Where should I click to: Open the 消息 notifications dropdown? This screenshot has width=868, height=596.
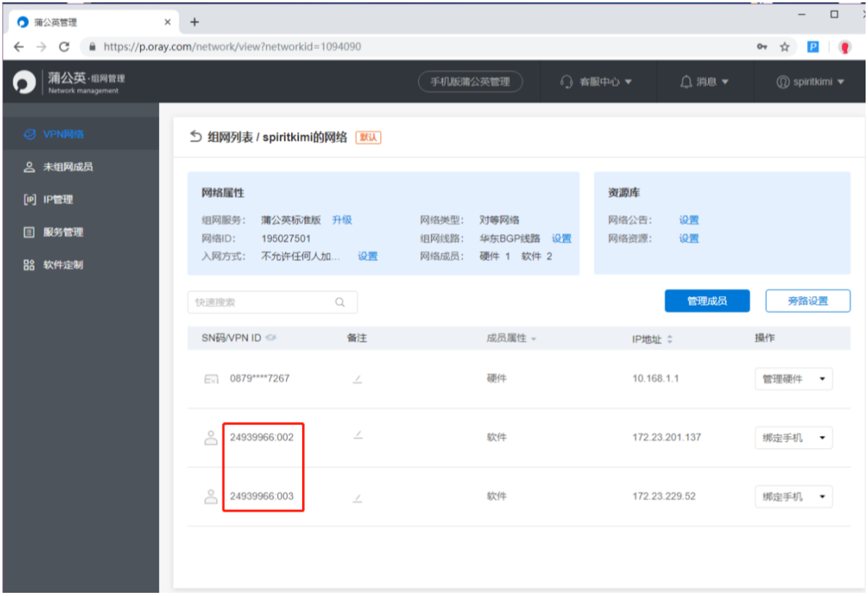click(x=704, y=82)
